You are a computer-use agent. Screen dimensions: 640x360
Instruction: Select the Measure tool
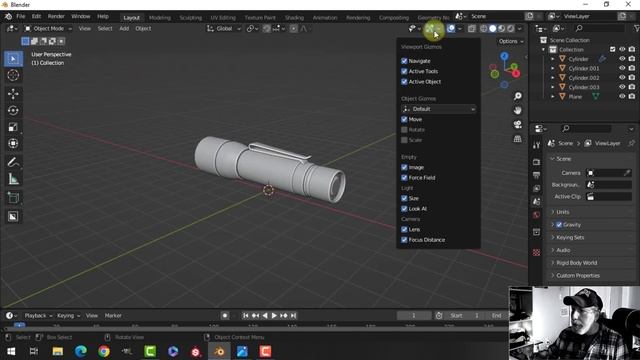[13, 179]
